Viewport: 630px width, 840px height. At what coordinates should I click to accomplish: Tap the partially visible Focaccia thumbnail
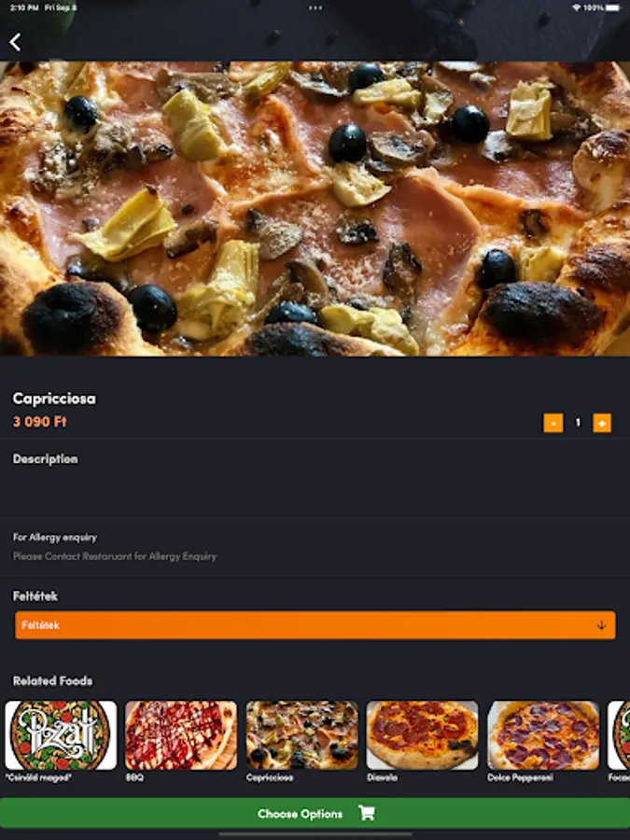point(620,735)
